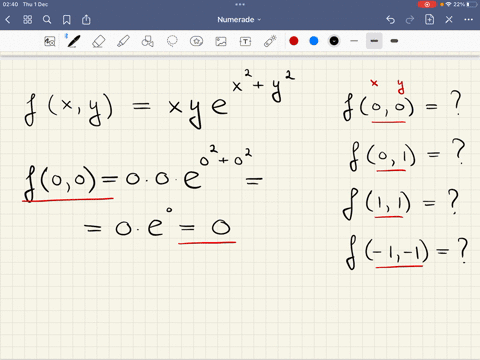Open the Elements sticker tool
Viewport: 480px width, 360px height.
[196, 41]
